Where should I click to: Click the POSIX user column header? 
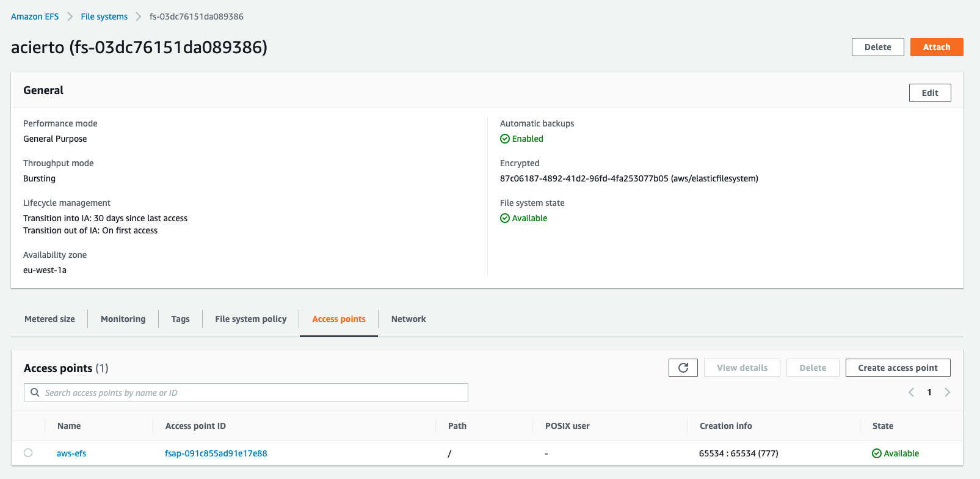point(567,426)
